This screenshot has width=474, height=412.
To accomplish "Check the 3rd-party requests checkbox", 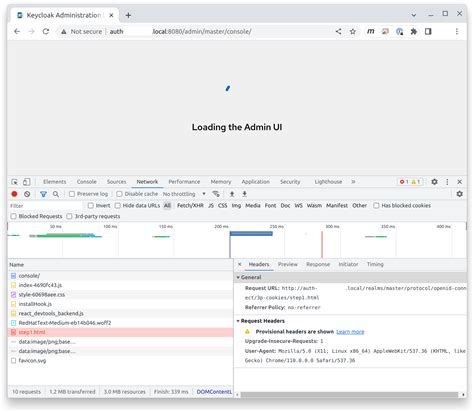I will tap(69, 216).
